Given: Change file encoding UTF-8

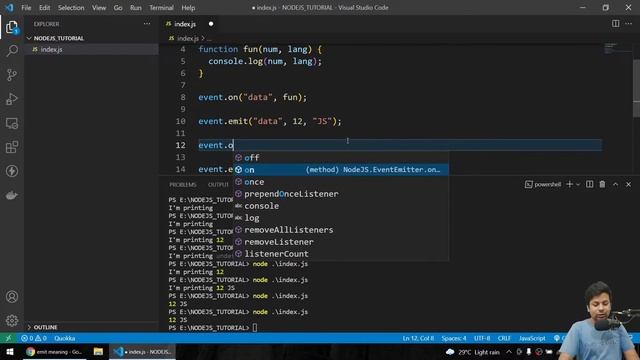Looking at the screenshot, I should [x=482, y=338].
